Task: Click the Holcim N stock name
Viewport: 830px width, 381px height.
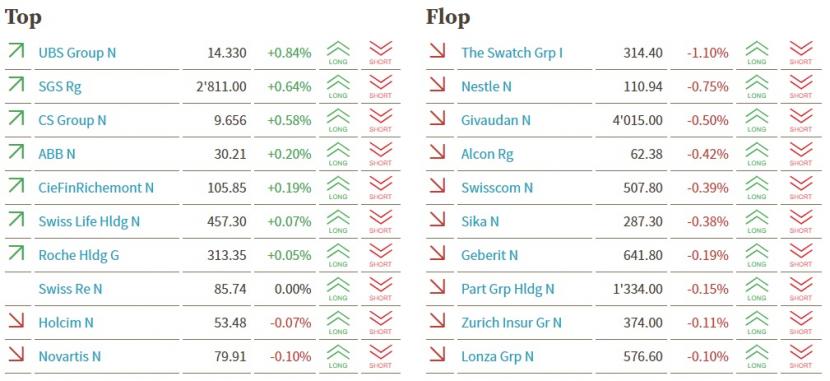Action: coord(66,323)
